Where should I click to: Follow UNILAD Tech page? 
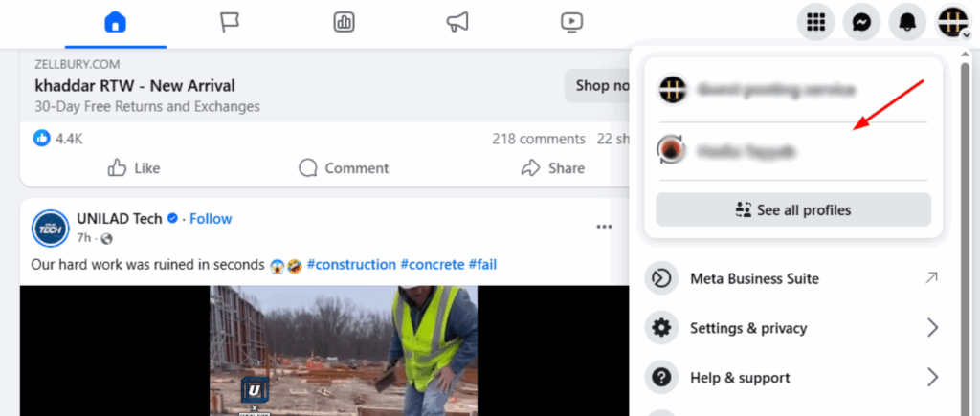pyautogui.click(x=212, y=219)
